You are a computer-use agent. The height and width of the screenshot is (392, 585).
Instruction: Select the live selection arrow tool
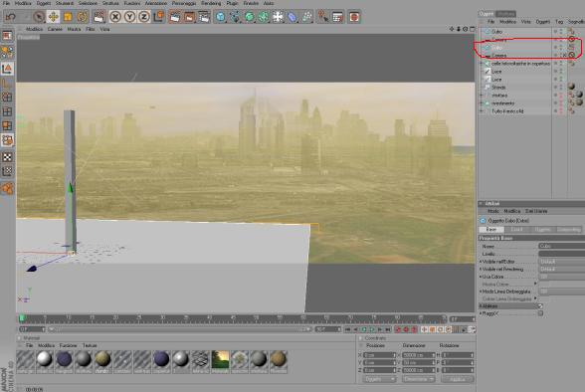click(39, 17)
